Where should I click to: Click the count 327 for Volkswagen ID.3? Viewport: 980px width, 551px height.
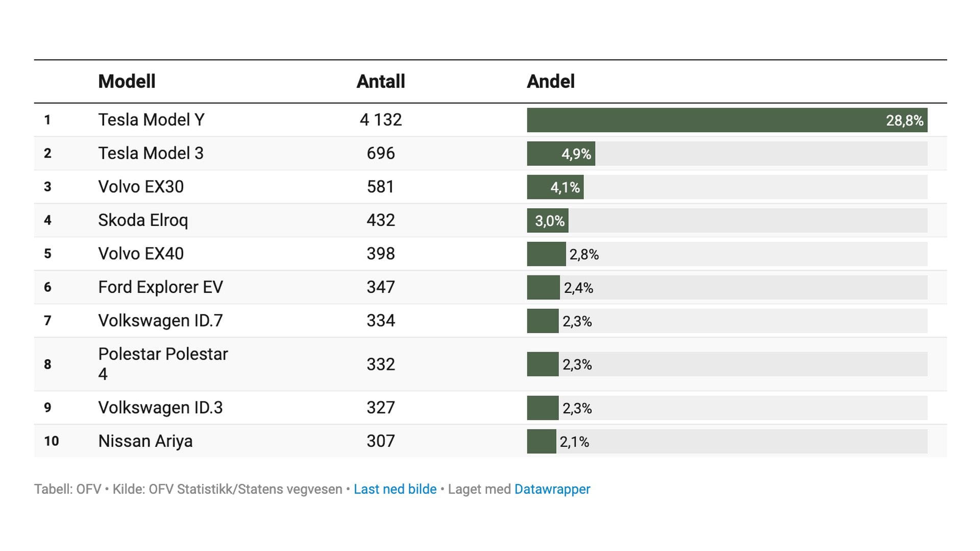(381, 408)
